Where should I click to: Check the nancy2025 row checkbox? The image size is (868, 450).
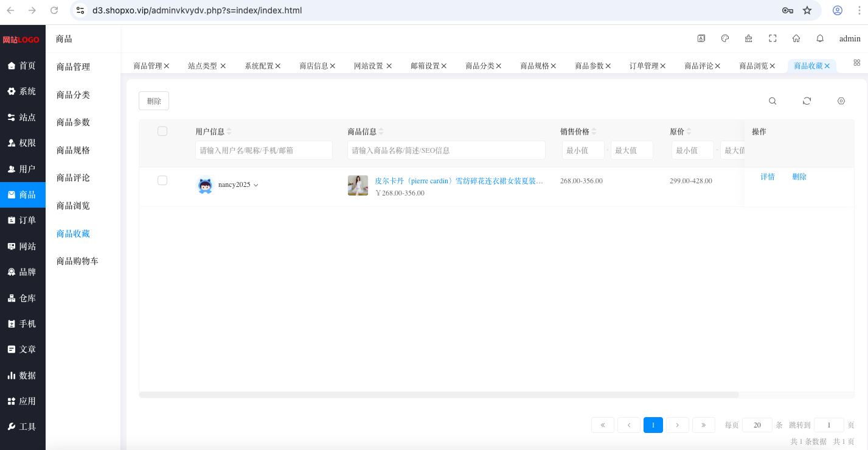click(x=162, y=180)
